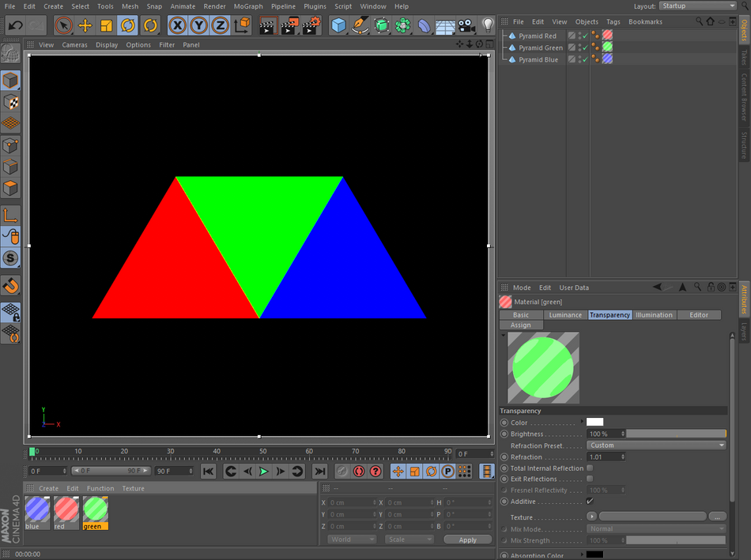This screenshot has height=560, width=751.
Task: Open the Layout Startup dropdown
Action: click(698, 6)
